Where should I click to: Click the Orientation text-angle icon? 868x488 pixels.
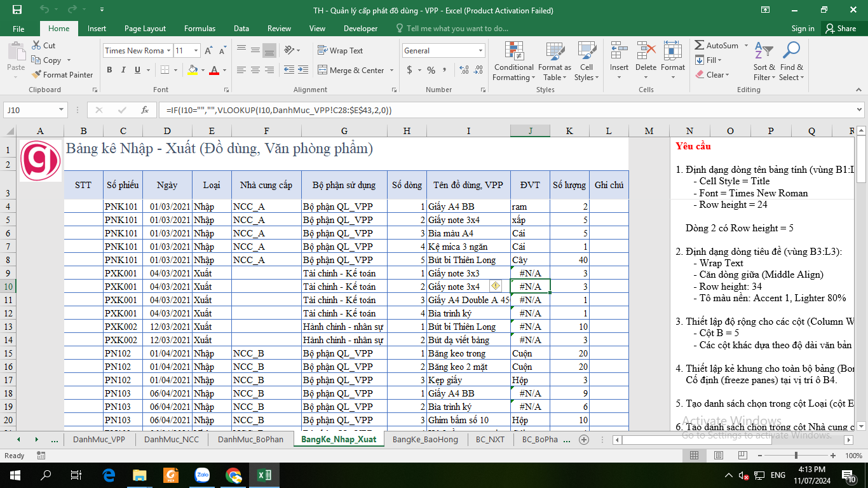coord(289,50)
